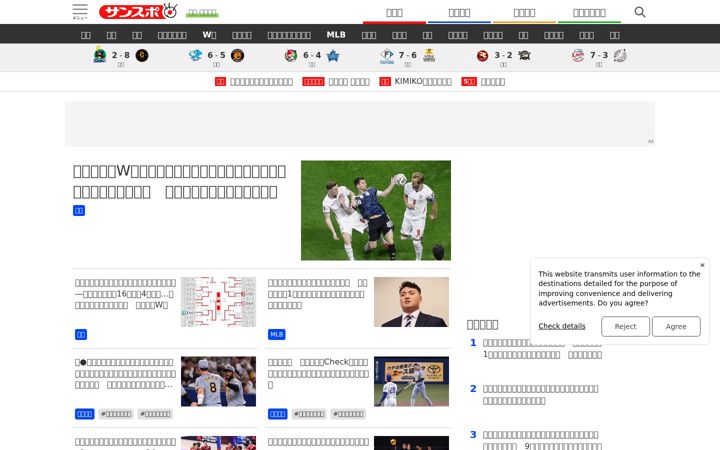
Task: Click the Swallows logo in 2-8 game
Action: click(x=100, y=55)
